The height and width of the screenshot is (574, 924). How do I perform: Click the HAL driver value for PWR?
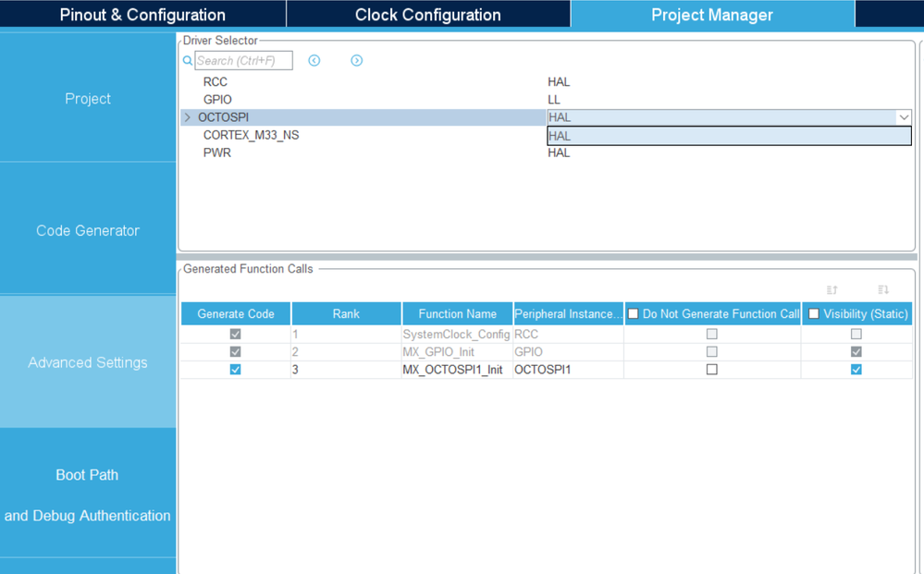[x=559, y=153]
